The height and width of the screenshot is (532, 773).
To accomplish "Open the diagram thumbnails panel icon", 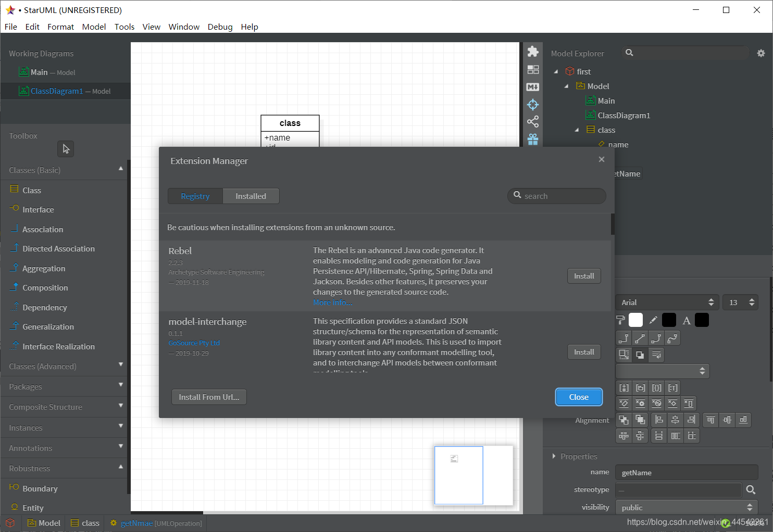I will coord(533,69).
